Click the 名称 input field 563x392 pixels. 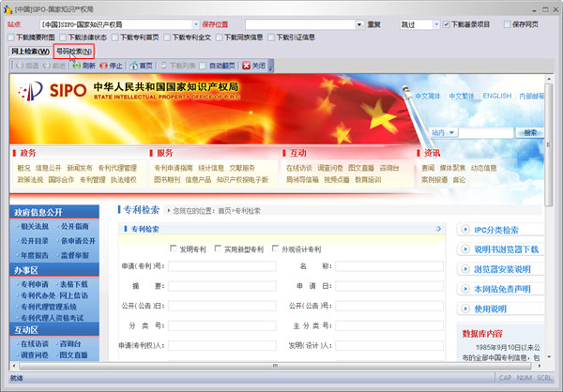(389, 266)
